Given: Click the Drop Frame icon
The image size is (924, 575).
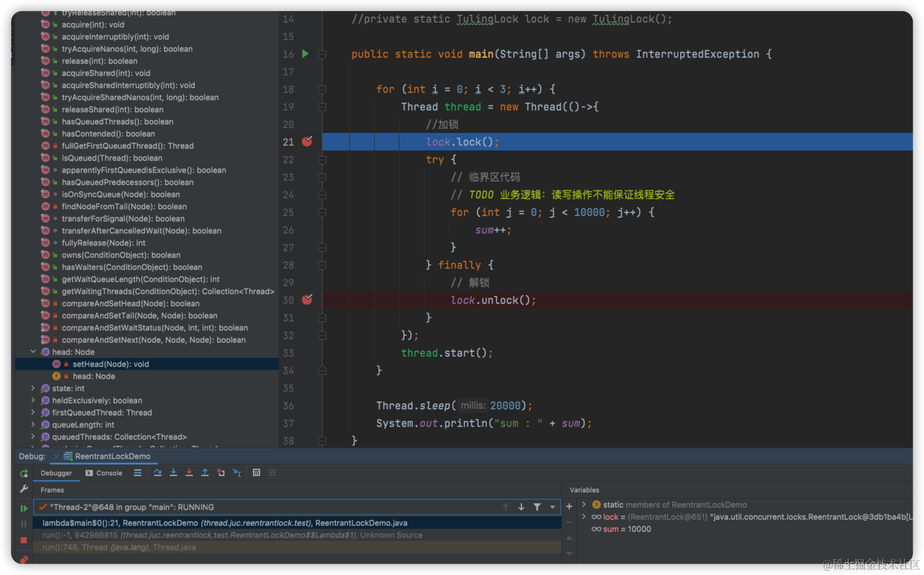Looking at the screenshot, I should coord(221,472).
